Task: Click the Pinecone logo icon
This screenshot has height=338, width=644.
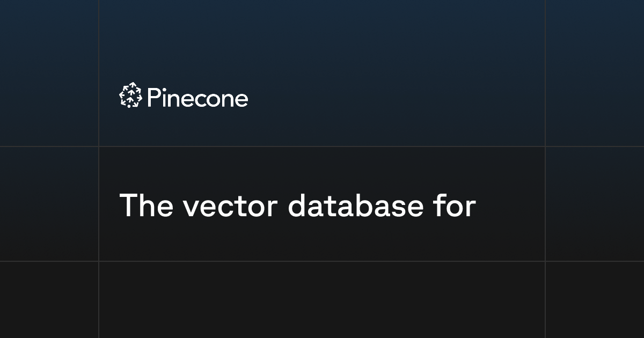Action: pos(130,95)
